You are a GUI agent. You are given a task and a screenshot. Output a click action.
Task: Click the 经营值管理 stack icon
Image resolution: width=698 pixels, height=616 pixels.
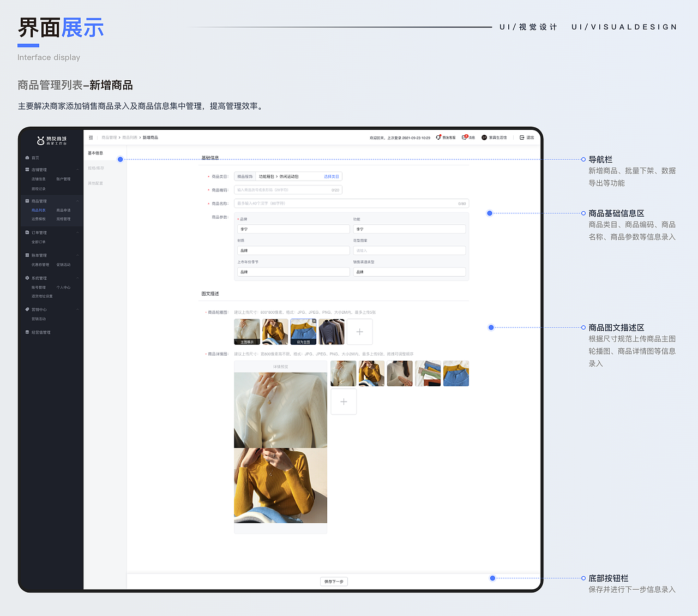click(27, 332)
